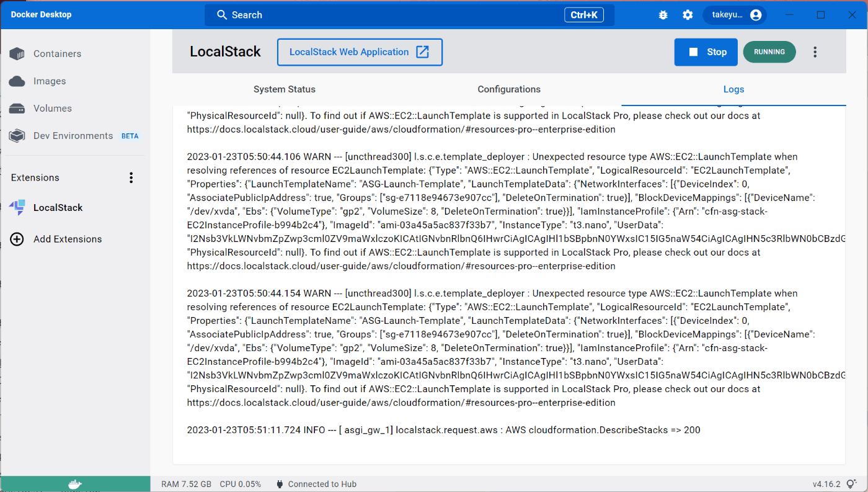The height and width of the screenshot is (492, 868).
Task: Select the Logs tab
Action: click(x=733, y=89)
